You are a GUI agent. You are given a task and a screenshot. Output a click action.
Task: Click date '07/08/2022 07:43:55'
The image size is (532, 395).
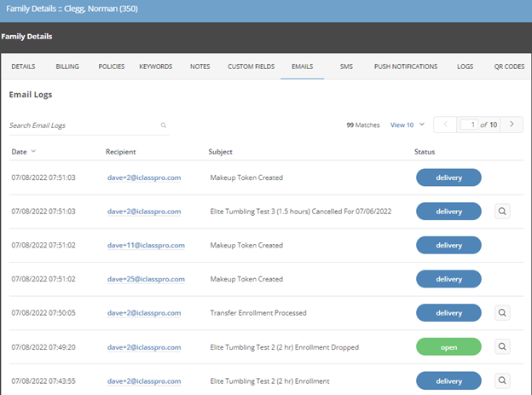click(x=43, y=381)
